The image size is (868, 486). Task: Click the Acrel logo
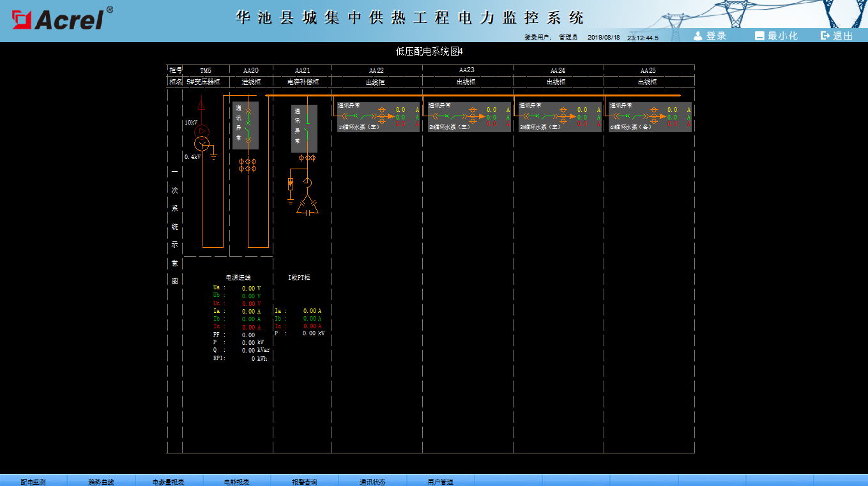tap(63, 19)
